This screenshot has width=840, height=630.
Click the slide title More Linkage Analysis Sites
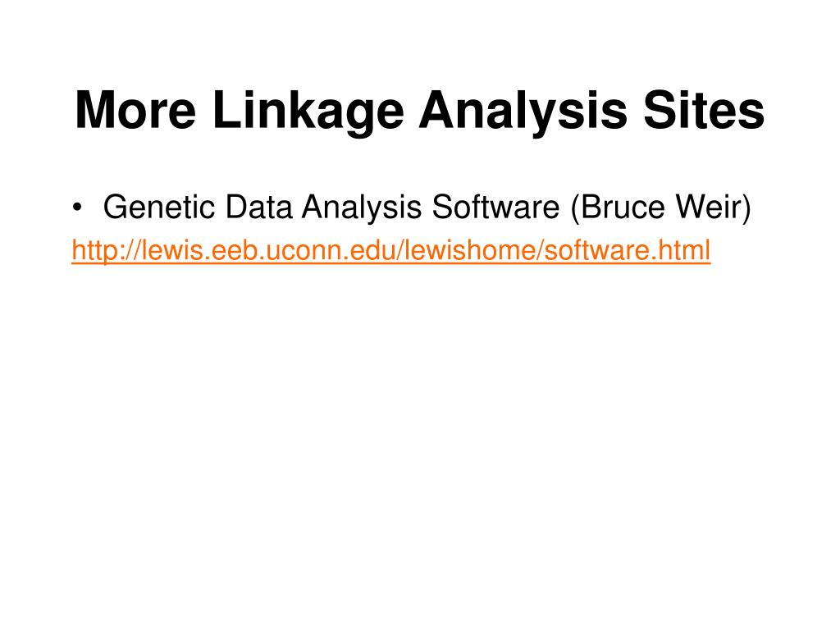click(420, 111)
